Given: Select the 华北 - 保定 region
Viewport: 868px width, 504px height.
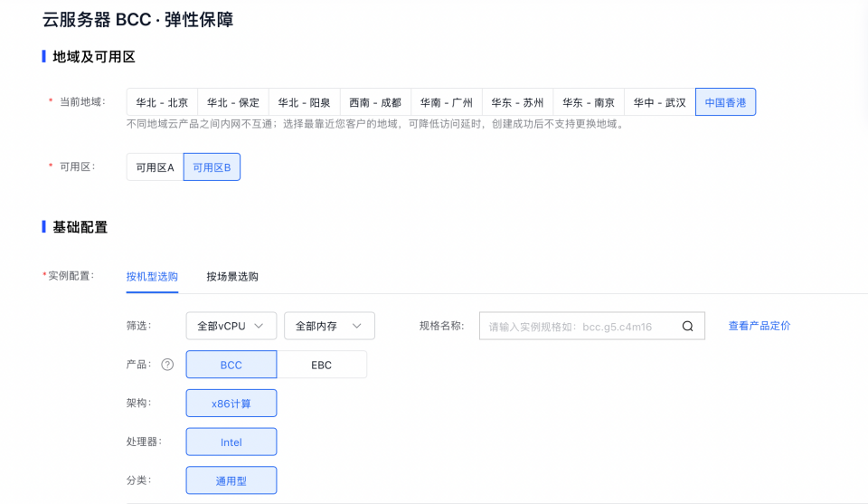Looking at the screenshot, I should [233, 102].
